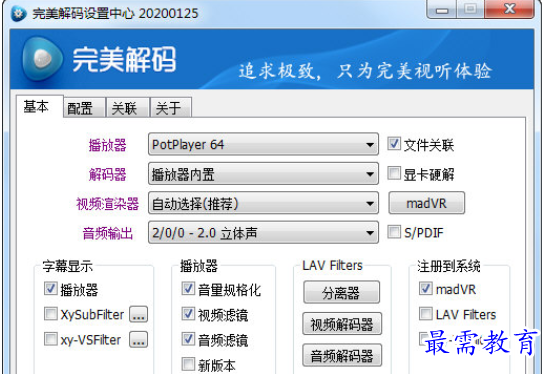Toggle the 视频滤镜 checkbox
The height and width of the screenshot is (374, 546).
(188, 314)
